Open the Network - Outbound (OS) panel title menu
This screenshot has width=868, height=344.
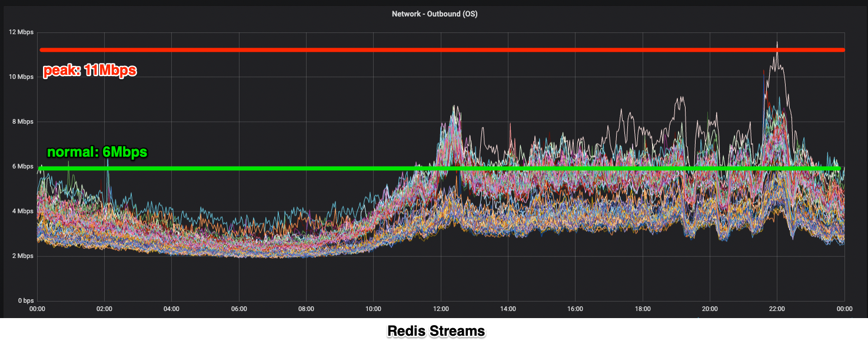pos(434,14)
